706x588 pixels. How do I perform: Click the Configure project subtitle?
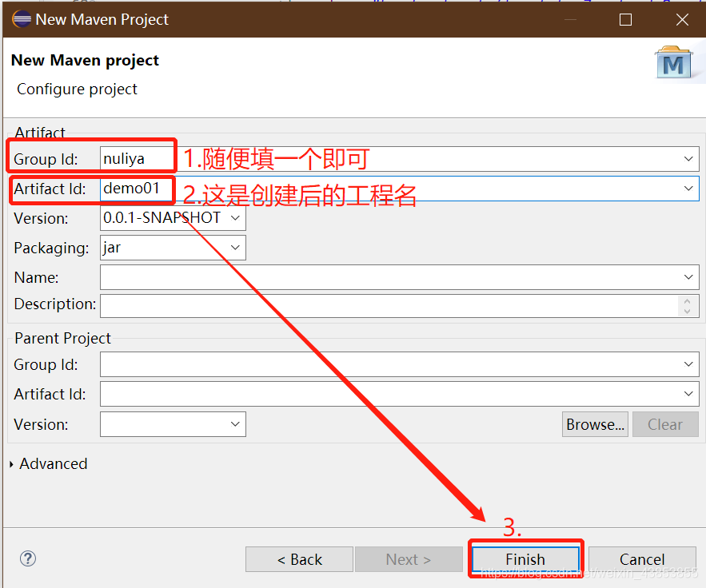(x=77, y=89)
